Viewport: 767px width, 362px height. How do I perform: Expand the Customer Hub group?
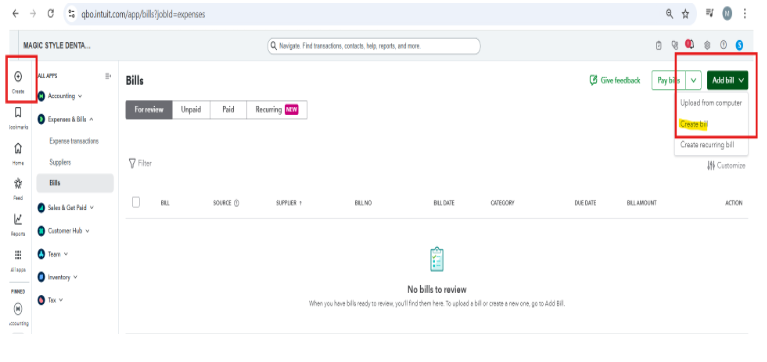tap(64, 230)
